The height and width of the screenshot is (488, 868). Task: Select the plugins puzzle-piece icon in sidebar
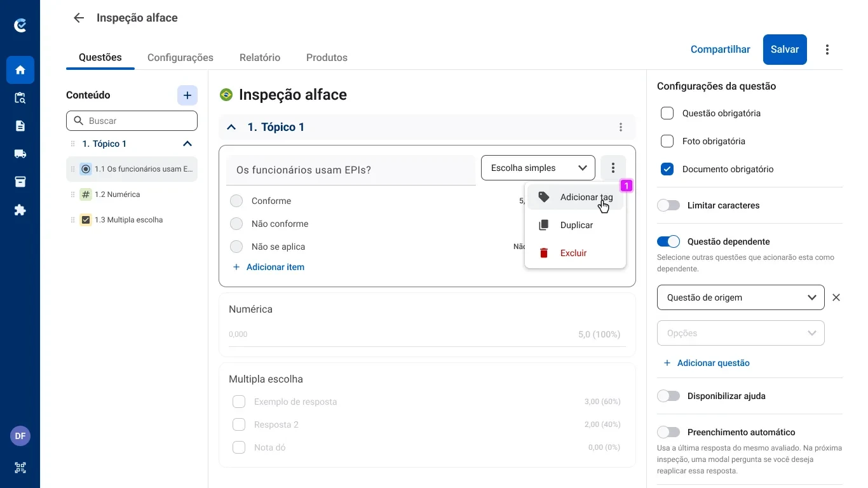click(x=20, y=210)
